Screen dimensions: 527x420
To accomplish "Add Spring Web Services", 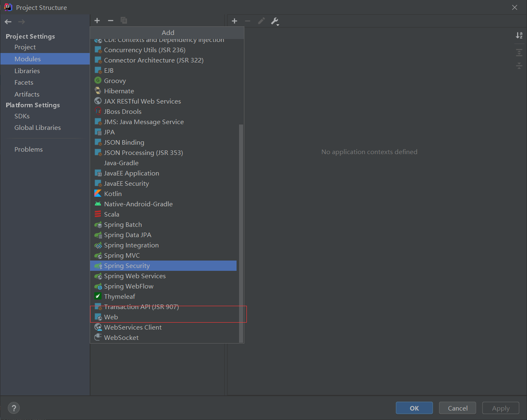I will pos(163,276).
